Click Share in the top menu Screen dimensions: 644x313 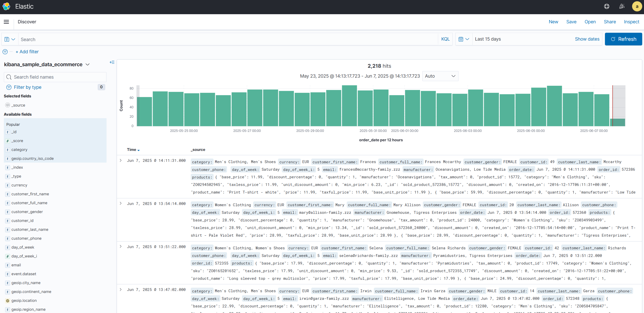point(610,22)
